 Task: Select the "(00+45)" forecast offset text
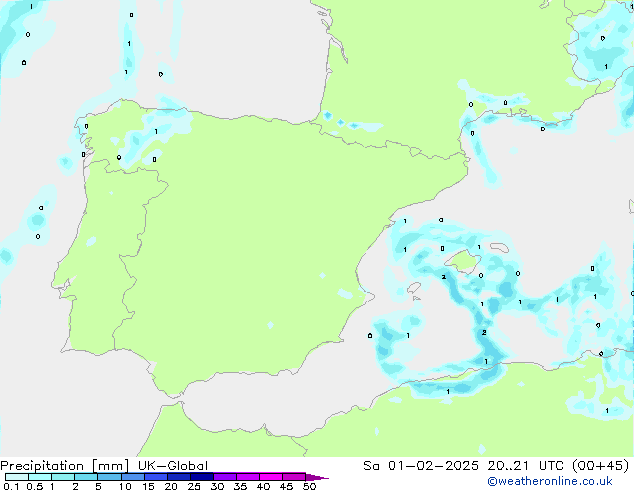pyautogui.click(x=601, y=466)
